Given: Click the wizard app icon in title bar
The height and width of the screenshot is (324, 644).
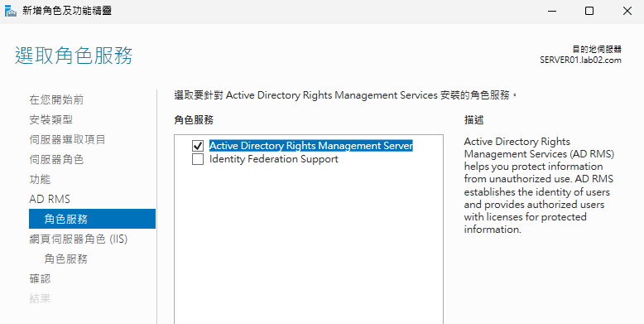Looking at the screenshot, I should tap(10, 11).
